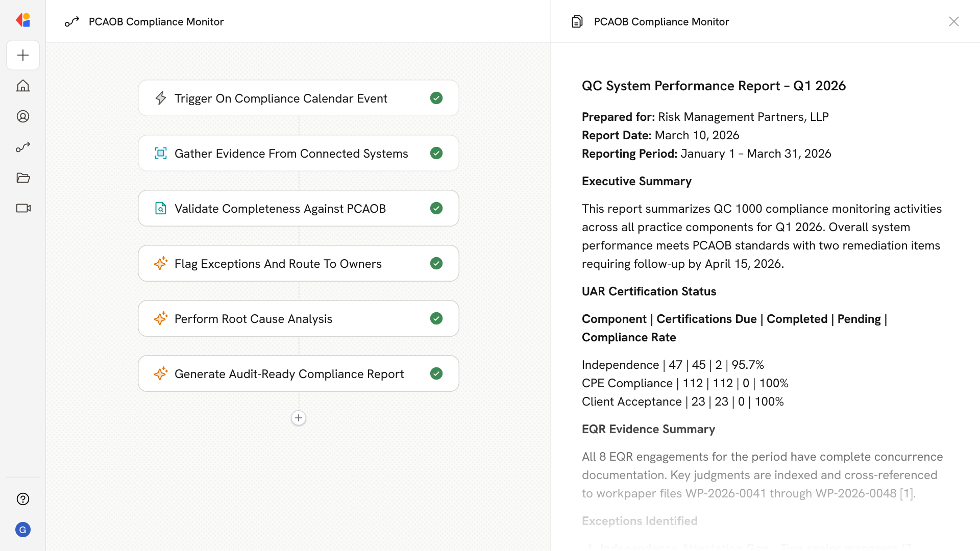Open Generate Audit-Ready Compliance Report step
Viewport: 980px width, 551px height.
pyautogui.click(x=289, y=373)
